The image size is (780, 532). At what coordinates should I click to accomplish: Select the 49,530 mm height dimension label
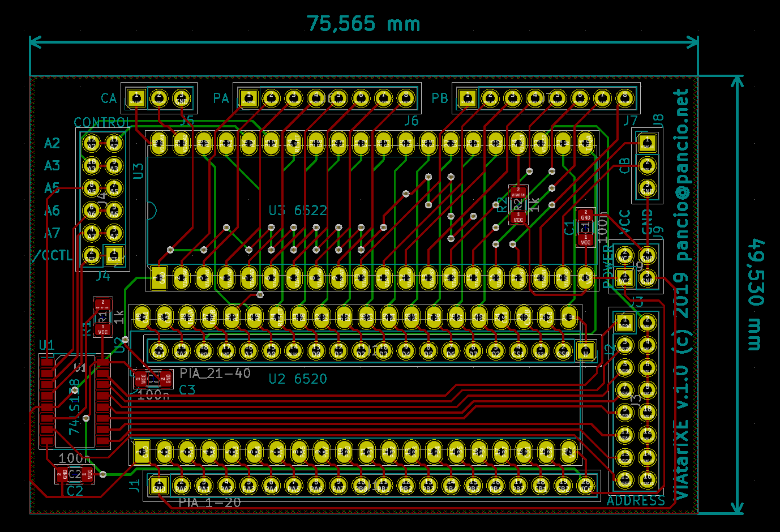pos(757,294)
